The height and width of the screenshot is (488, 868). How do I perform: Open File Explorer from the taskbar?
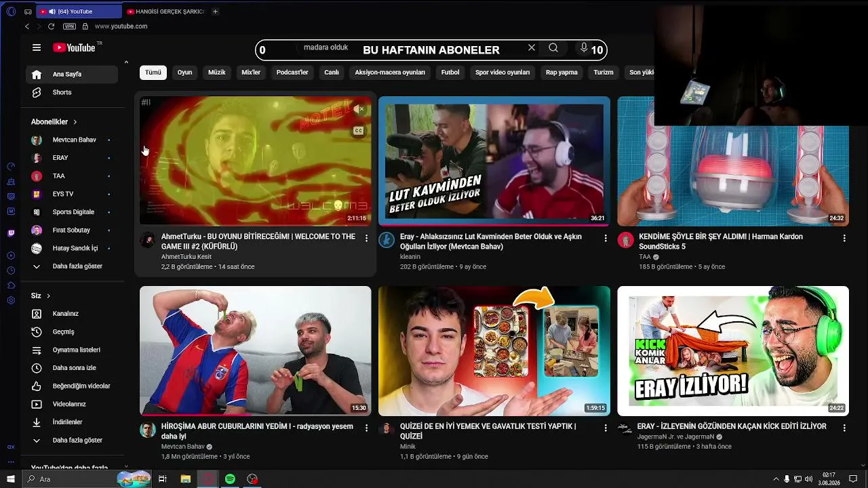pos(185,479)
